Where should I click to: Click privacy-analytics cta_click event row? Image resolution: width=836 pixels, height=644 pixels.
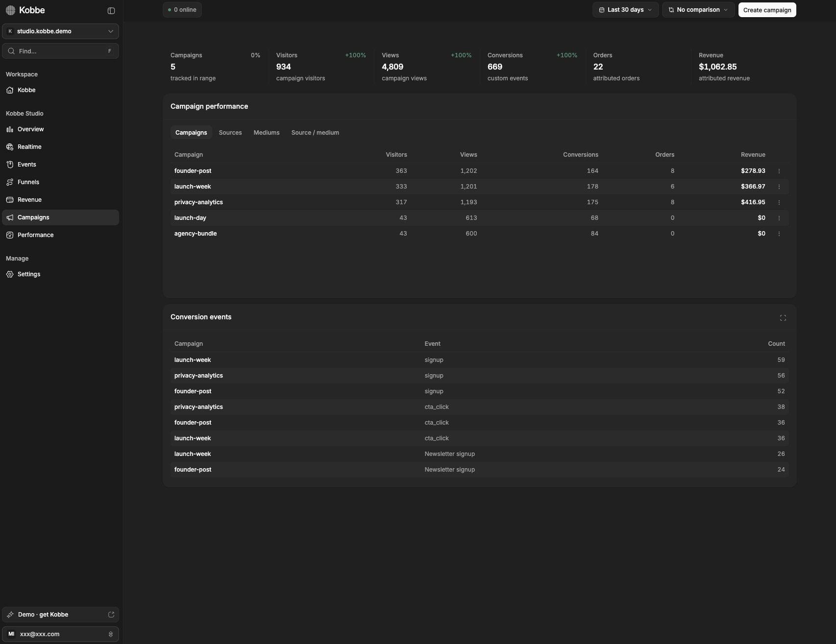coord(479,407)
